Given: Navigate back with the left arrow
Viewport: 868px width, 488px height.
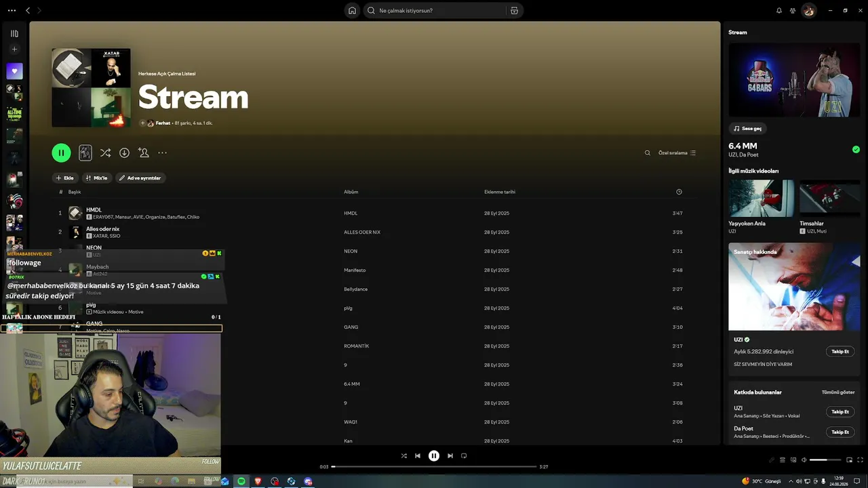Looking at the screenshot, I should (28, 11).
